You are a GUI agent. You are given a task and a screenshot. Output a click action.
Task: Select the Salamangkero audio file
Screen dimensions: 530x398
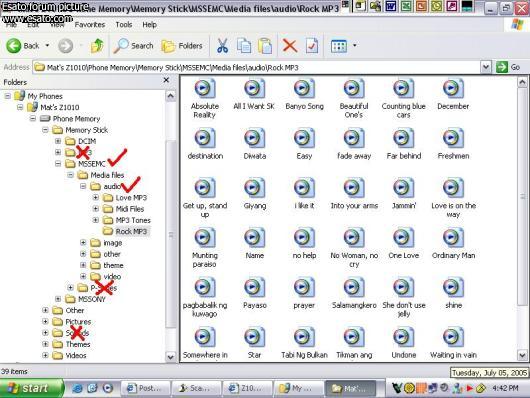pos(354,294)
